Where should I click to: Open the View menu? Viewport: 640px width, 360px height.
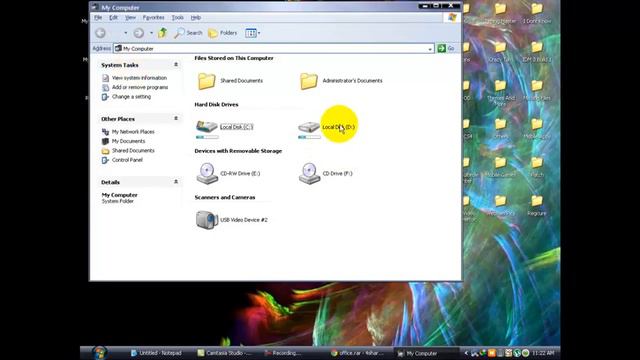130,18
